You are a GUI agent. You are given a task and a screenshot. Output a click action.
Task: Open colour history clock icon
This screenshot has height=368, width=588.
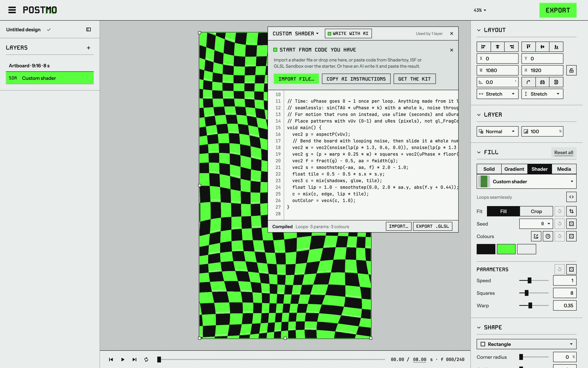click(x=548, y=236)
